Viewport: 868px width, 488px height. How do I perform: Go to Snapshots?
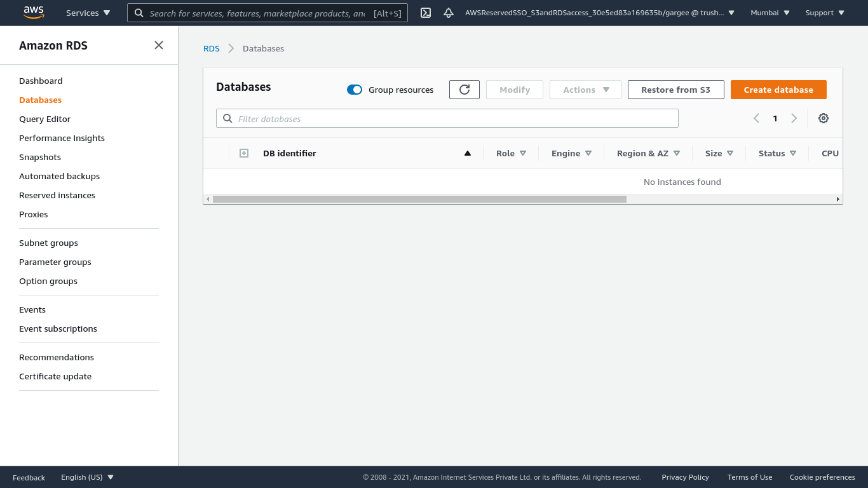click(x=40, y=157)
